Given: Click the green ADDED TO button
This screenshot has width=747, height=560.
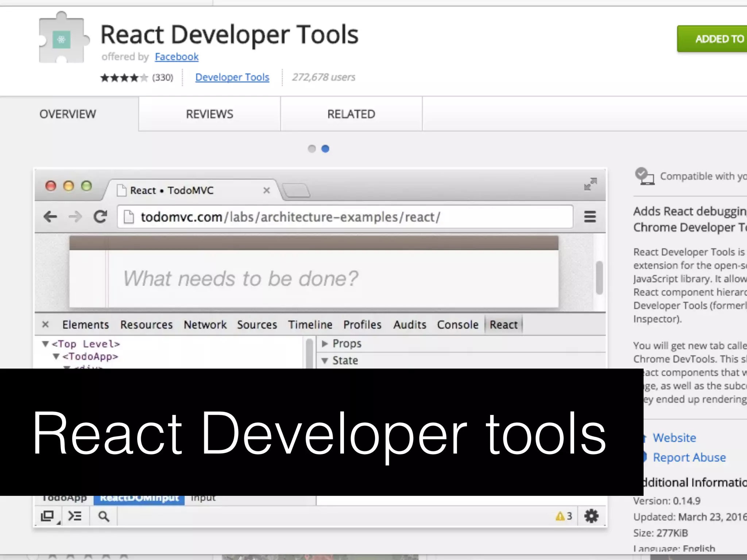Looking at the screenshot, I should (712, 39).
